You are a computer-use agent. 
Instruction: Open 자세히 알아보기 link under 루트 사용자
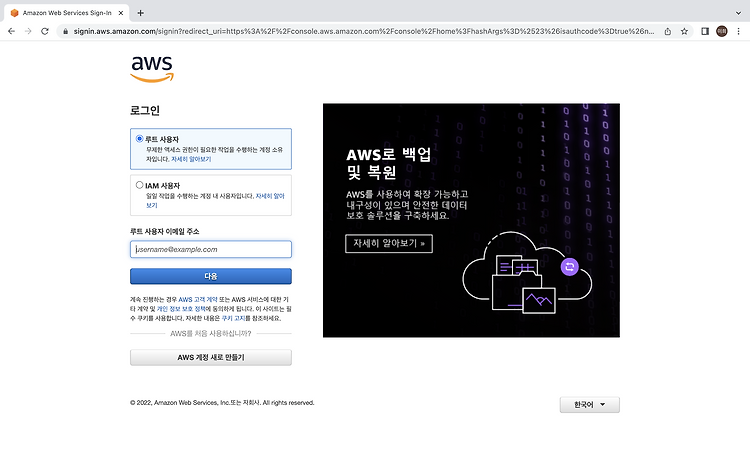191,159
